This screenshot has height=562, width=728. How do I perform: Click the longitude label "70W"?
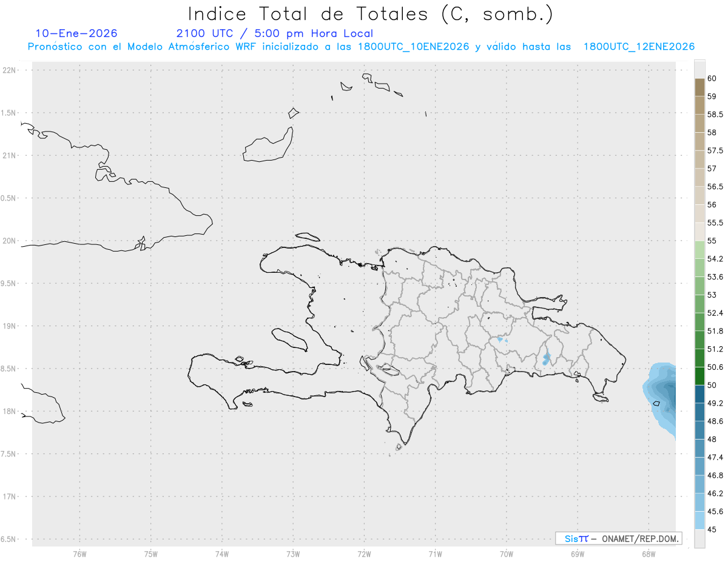pos(507,554)
